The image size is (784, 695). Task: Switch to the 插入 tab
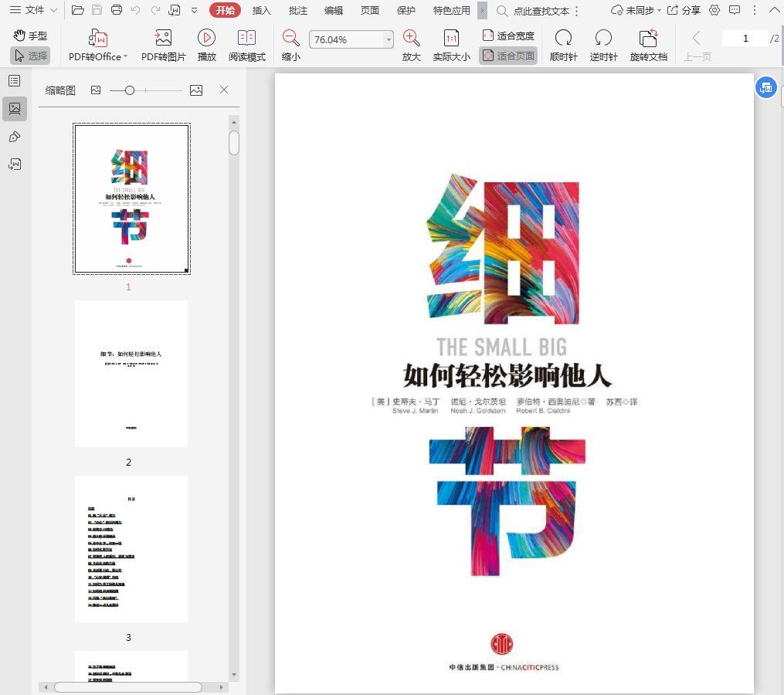coord(262,10)
